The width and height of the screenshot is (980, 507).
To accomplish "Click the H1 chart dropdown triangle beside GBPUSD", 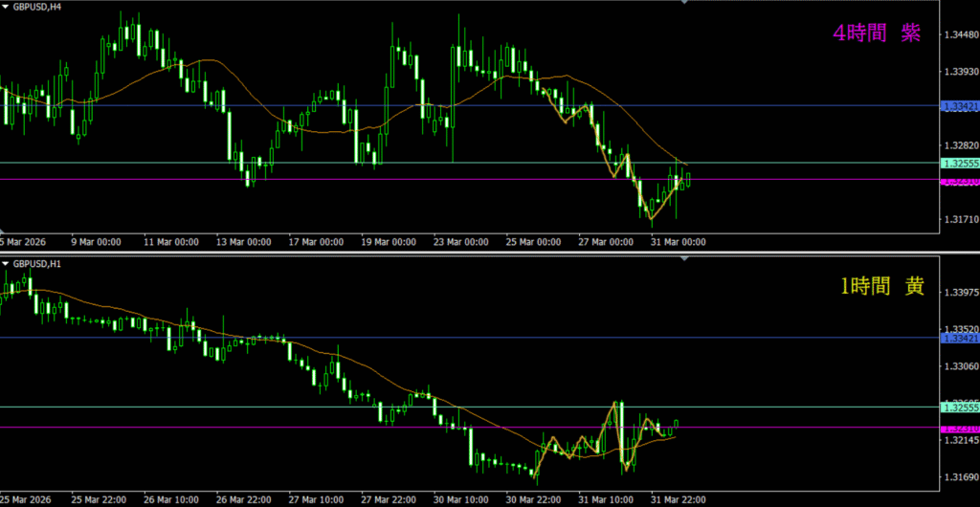I will tap(6, 263).
